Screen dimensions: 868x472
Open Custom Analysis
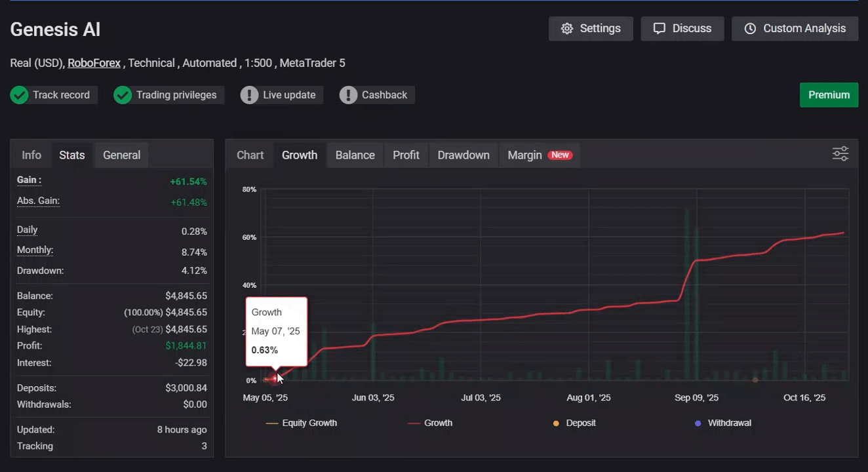[795, 29]
